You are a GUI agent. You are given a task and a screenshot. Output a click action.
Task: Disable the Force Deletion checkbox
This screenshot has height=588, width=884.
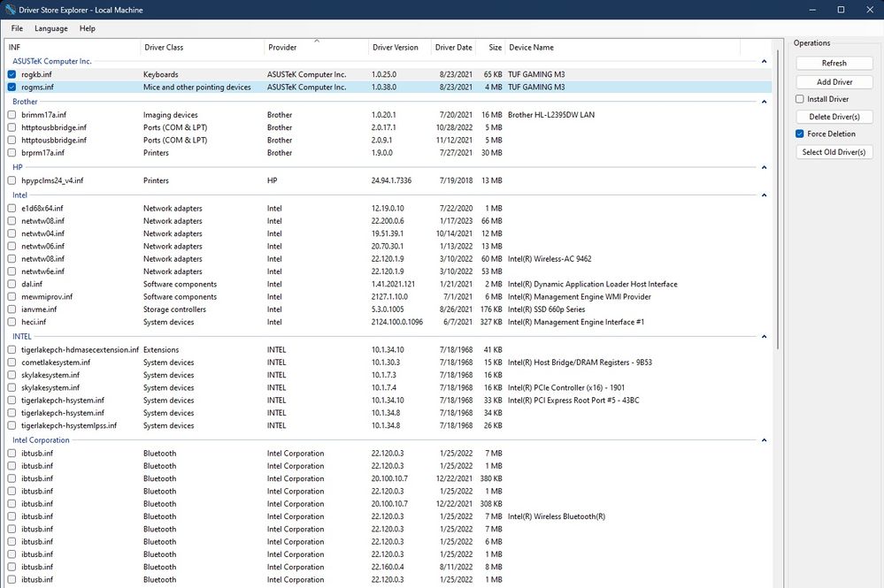tap(799, 134)
